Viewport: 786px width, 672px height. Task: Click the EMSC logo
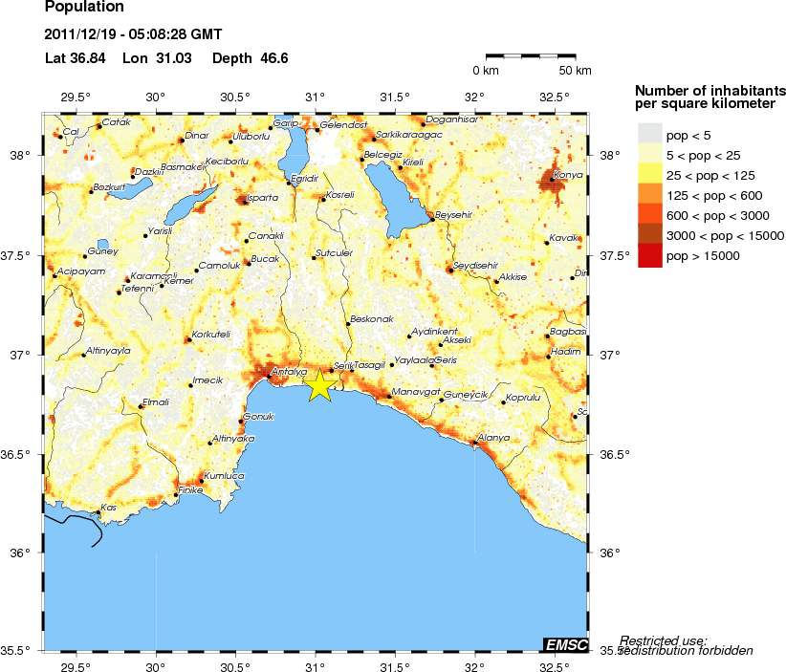click(x=565, y=644)
